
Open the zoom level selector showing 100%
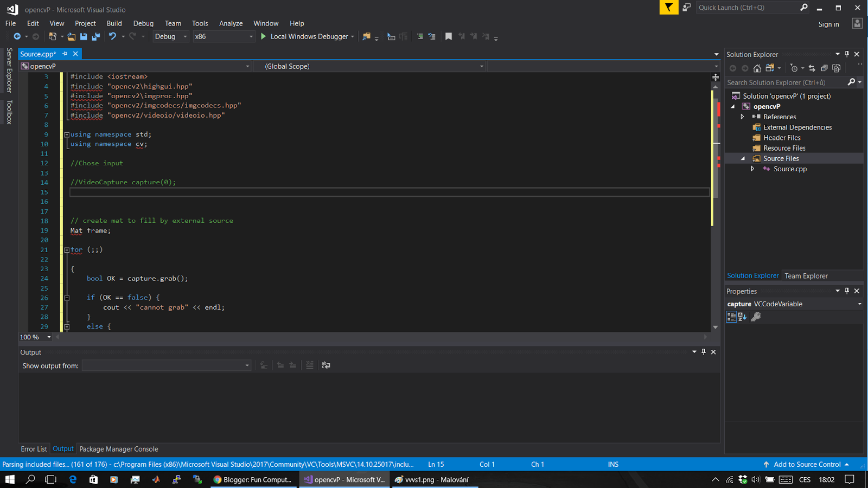35,337
